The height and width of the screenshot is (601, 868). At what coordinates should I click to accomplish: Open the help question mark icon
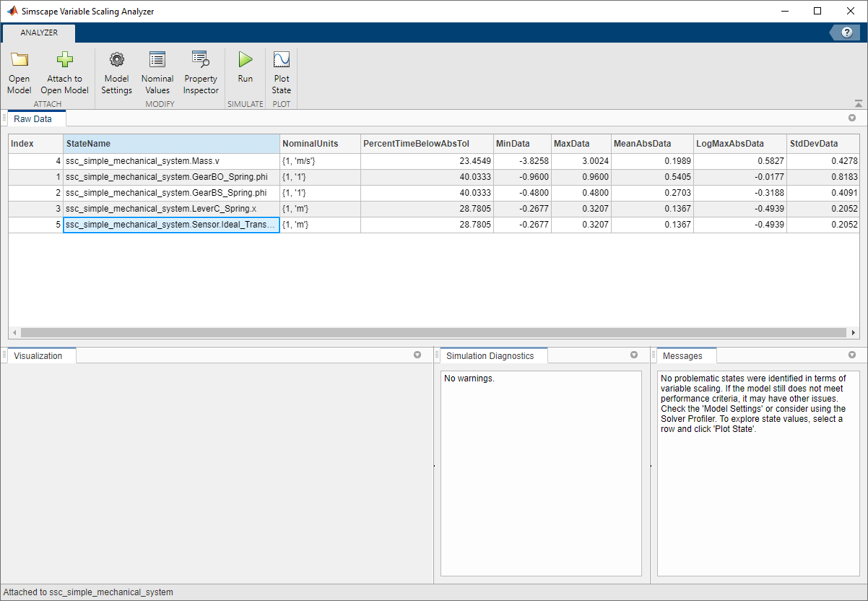pyautogui.click(x=845, y=32)
